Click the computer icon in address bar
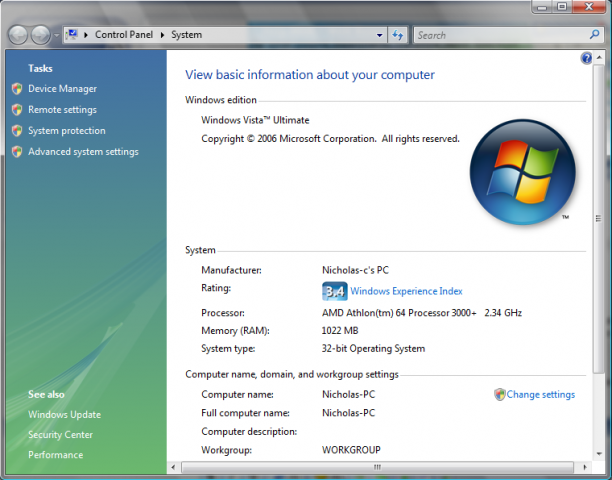Image resolution: width=612 pixels, height=480 pixels. (72, 35)
